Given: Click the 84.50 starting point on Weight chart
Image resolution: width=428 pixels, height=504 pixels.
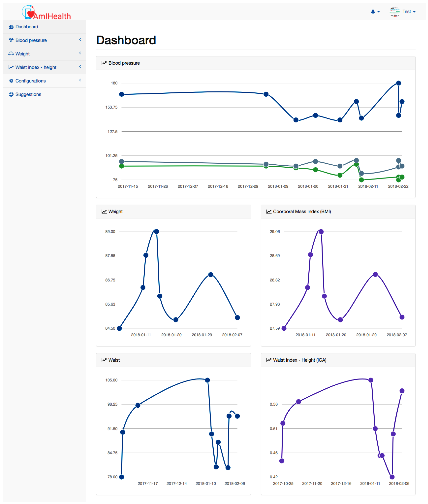Looking at the screenshot, I should [119, 329].
